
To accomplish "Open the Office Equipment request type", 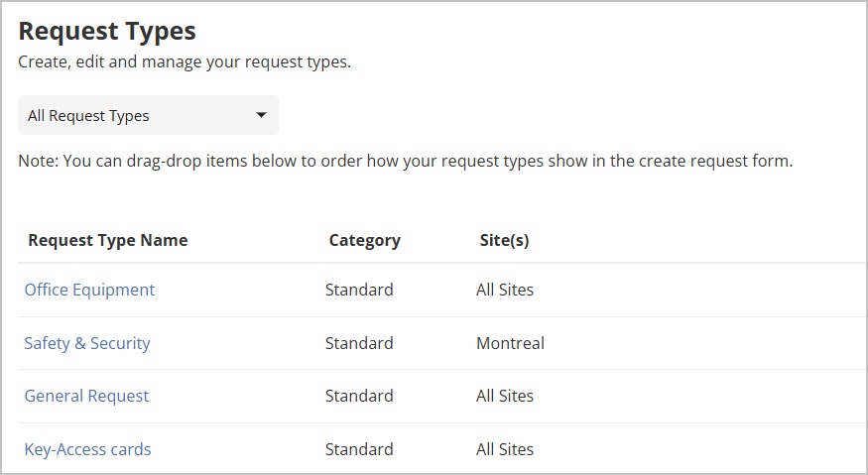I will point(89,290).
